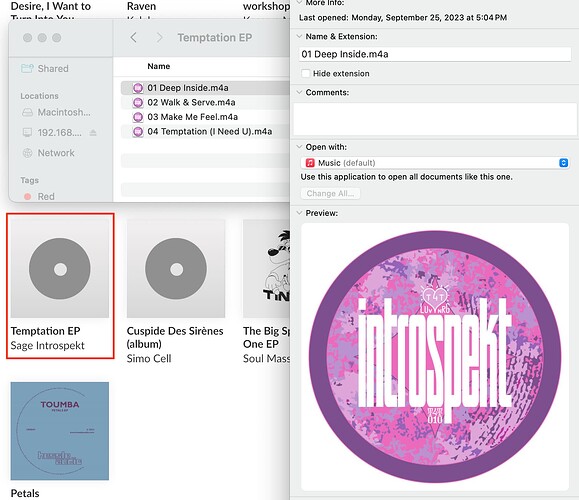
Task: Open the Big Sp One EP cover
Action: [x=266, y=268]
